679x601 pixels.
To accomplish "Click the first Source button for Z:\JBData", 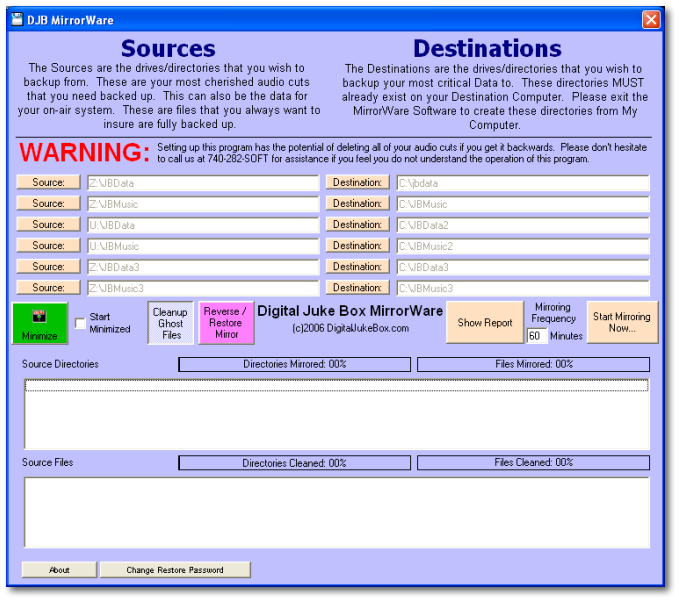I will (x=48, y=183).
